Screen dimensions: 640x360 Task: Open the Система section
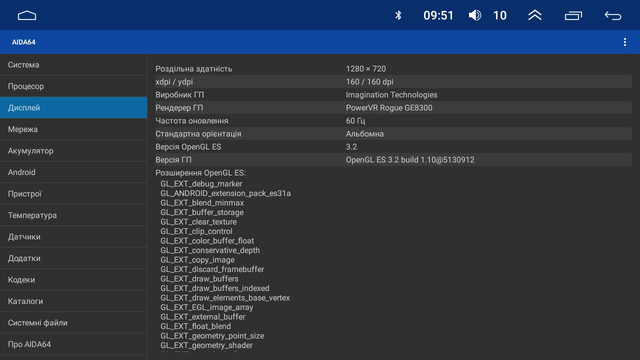(x=73, y=65)
